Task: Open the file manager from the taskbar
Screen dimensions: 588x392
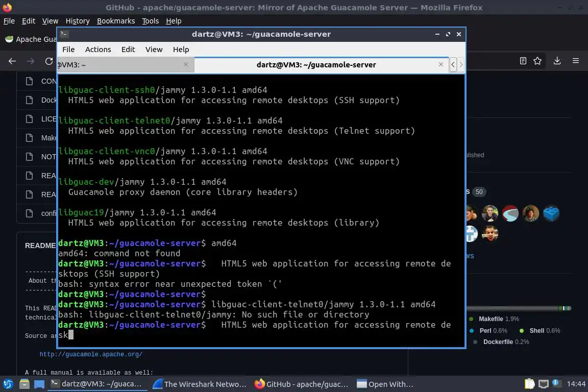Action: (24, 384)
